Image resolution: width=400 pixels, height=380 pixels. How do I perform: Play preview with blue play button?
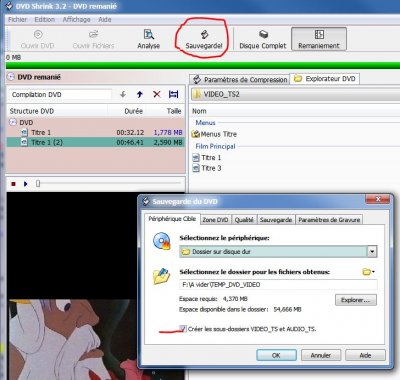tap(25, 184)
